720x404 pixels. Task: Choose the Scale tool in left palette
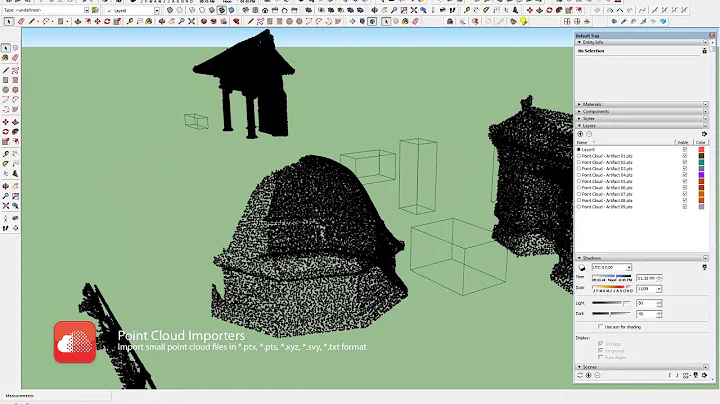click(6, 141)
